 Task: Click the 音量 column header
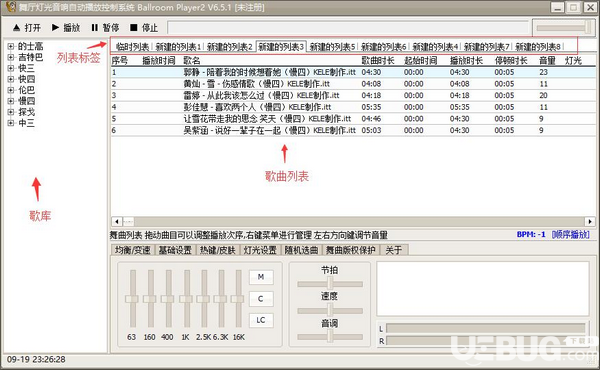pyautogui.click(x=547, y=60)
